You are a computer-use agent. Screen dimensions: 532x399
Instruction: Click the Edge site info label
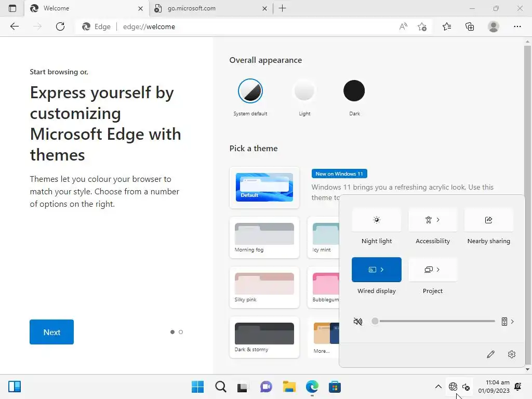pyautogui.click(x=97, y=26)
